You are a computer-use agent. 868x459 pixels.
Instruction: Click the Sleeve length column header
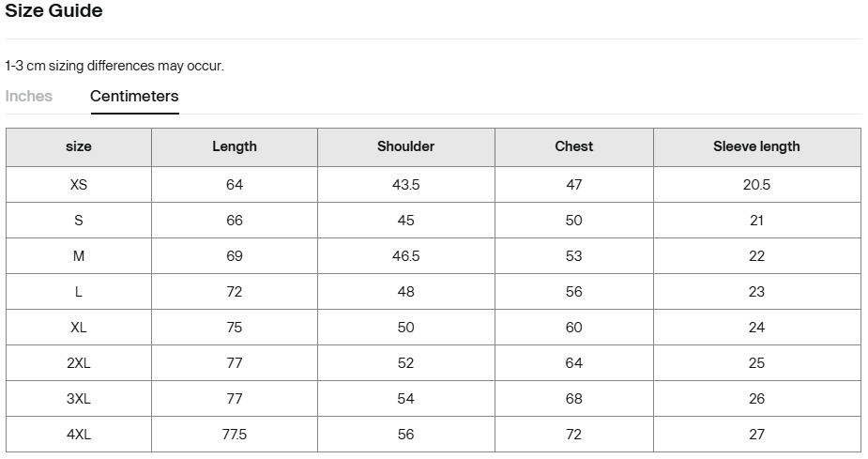point(756,146)
